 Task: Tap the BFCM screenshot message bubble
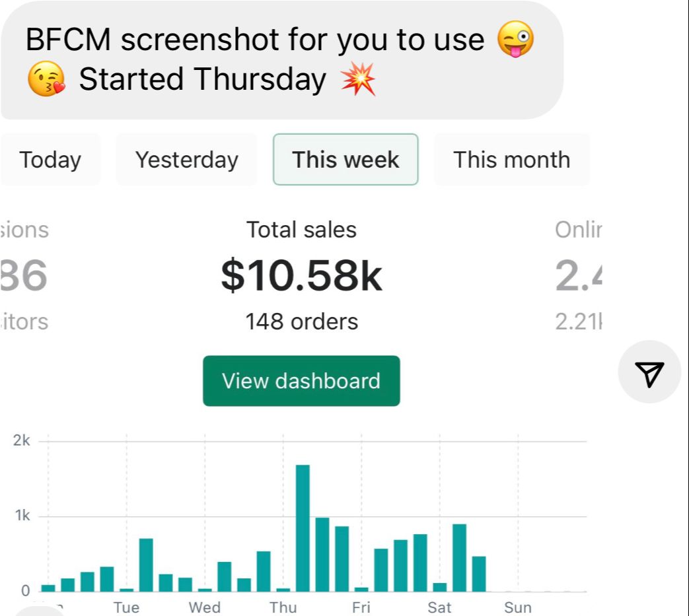pos(280,59)
